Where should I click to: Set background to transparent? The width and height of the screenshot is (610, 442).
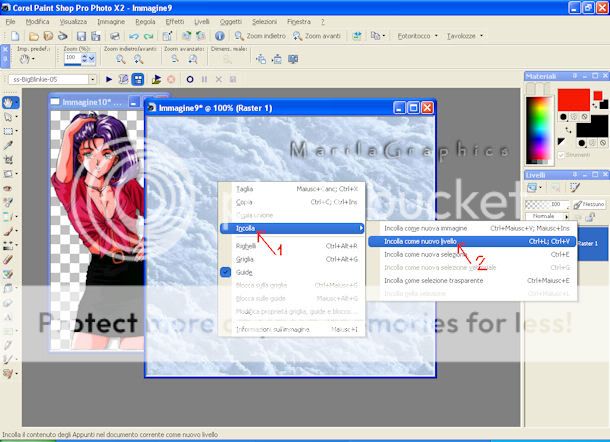tap(603, 143)
